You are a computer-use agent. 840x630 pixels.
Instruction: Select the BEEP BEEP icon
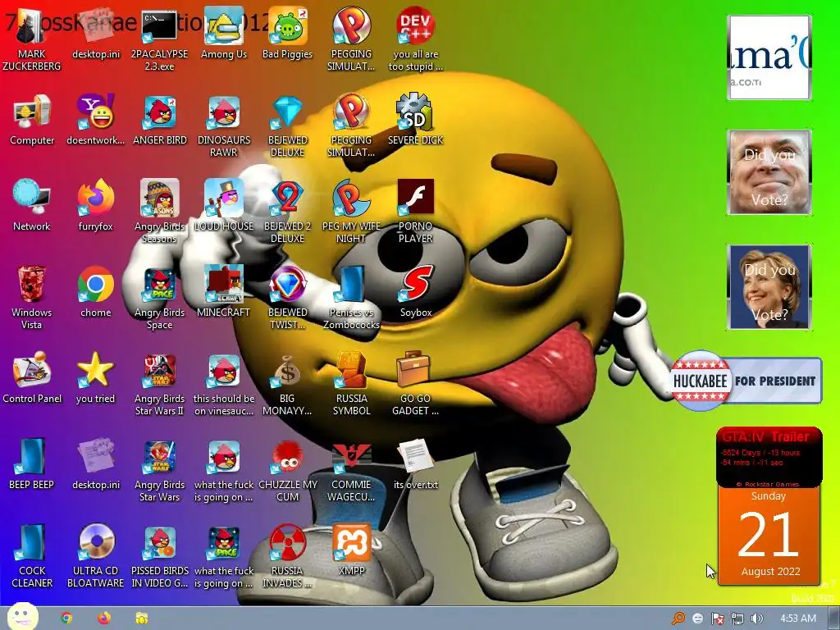click(32, 464)
